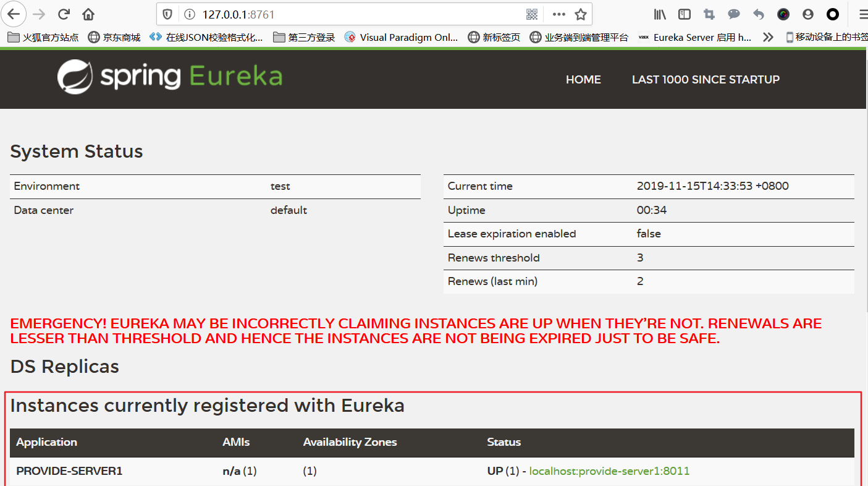Open the Firefox account avatar icon
Screen dimensions: 868x486
pyautogui.click(x=808, y=14)
